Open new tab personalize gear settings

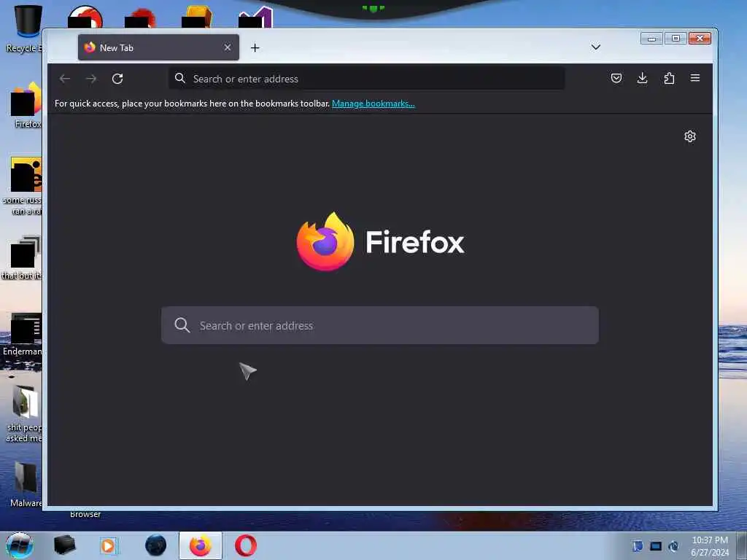[690, 136]
